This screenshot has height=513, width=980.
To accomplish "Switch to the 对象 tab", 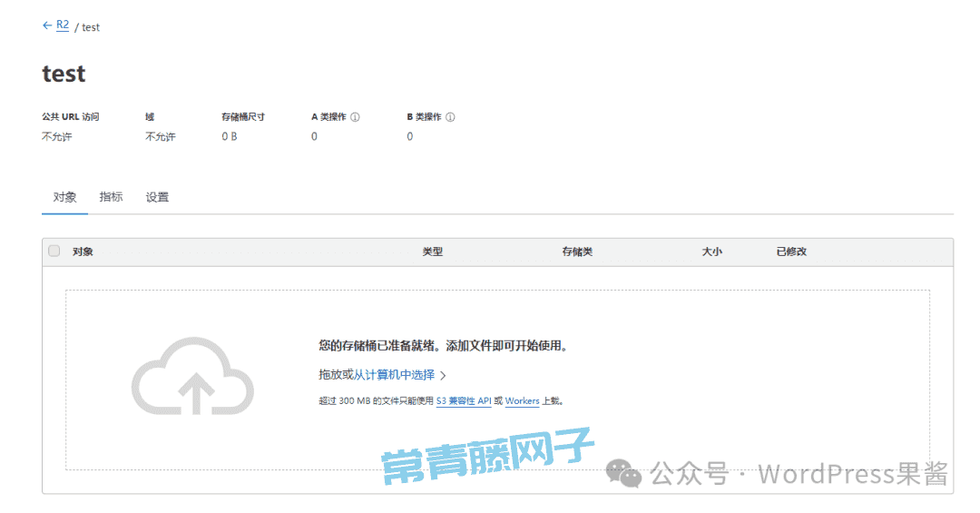I will click(65, 197).
